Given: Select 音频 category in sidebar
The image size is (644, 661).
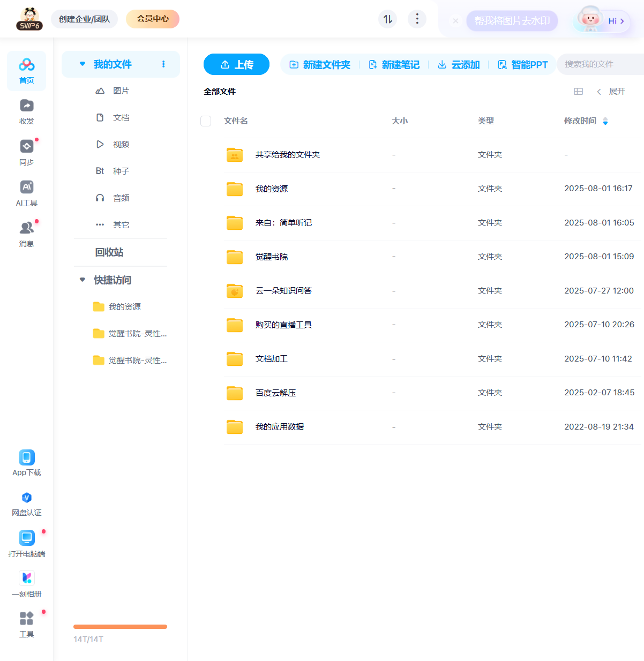Looking at the screenshot, I should [121, 198].
